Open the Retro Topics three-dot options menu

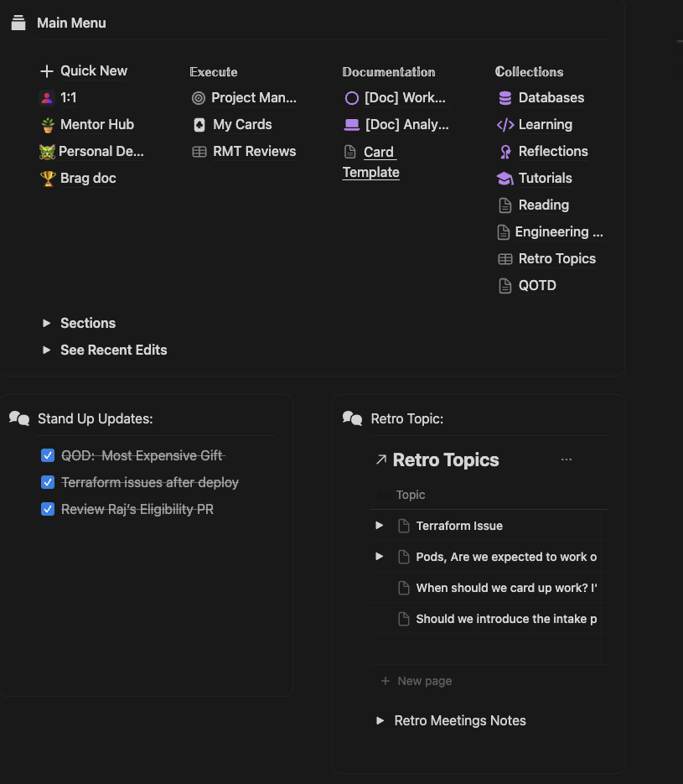tap(567, 459)
